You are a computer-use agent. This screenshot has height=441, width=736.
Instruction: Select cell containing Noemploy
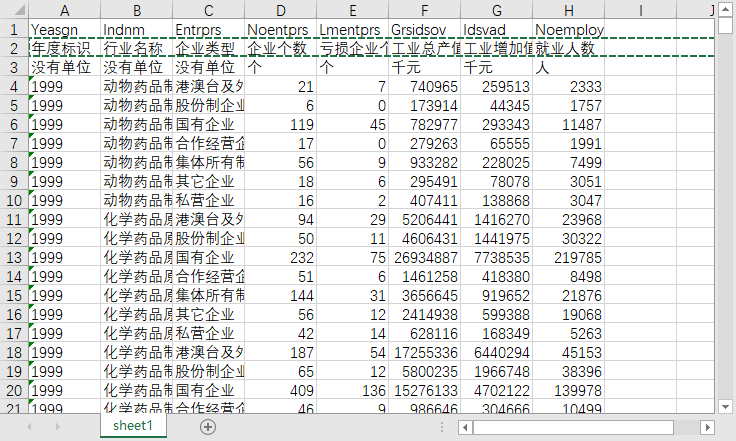[568, 30]
